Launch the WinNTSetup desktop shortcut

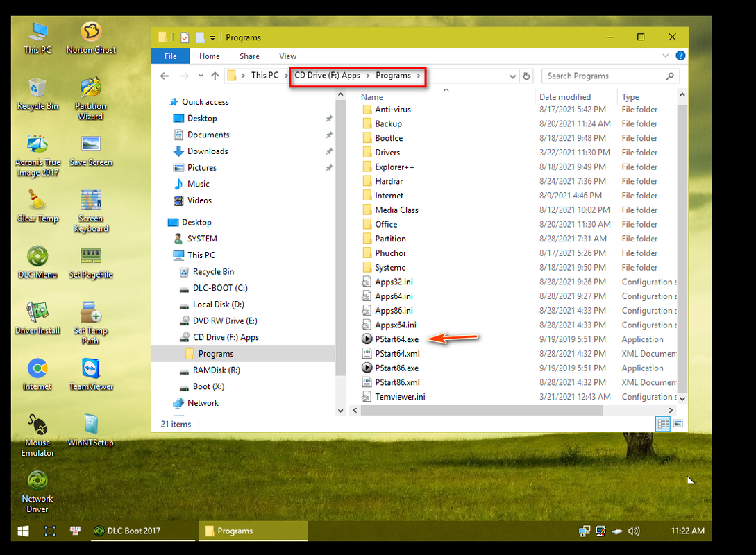click(91, 432)
